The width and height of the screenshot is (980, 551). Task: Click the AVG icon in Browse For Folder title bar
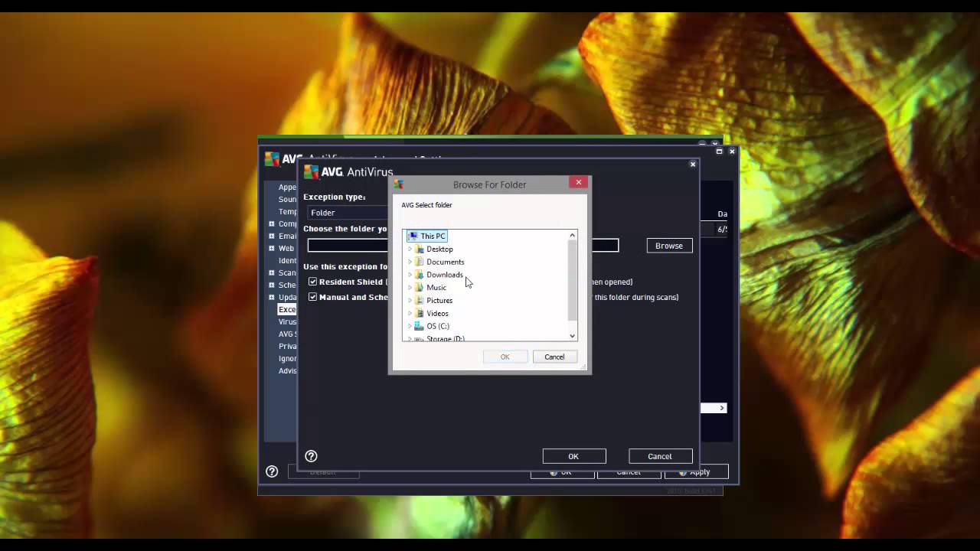pos(398,184)
